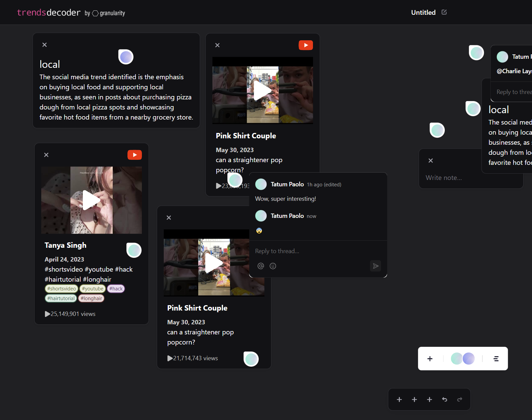Undo the last action
532x420 pixels.
pos(444,400)
